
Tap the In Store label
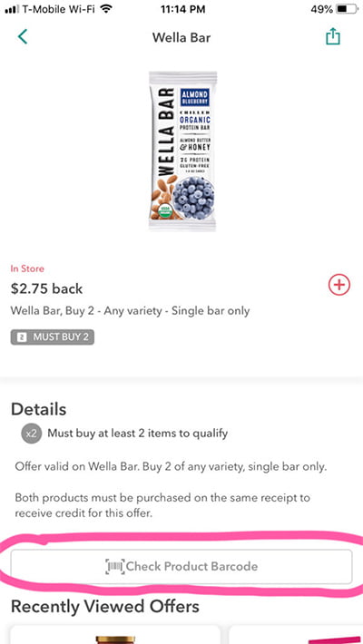point(27,268)
